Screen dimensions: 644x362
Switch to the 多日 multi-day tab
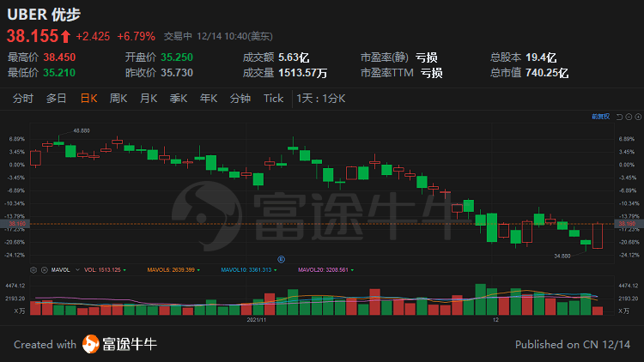point(57,99)
